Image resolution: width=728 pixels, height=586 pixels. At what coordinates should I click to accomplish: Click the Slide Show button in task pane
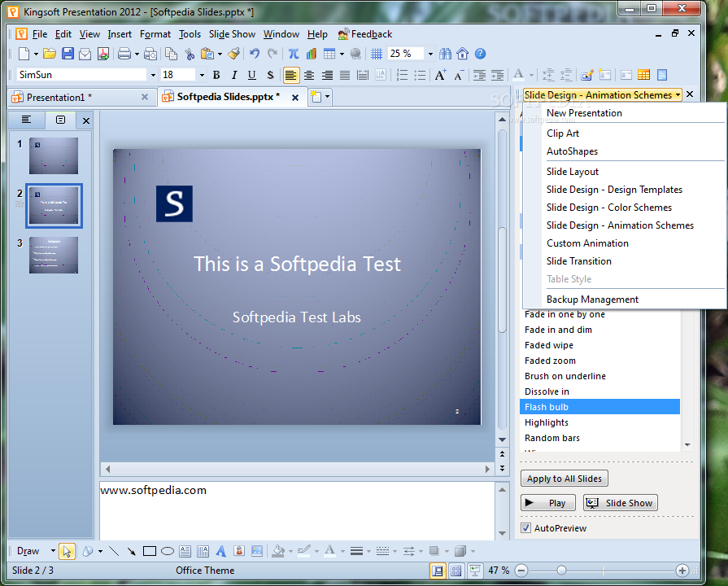pyautogui.click(x=621, y=503)
